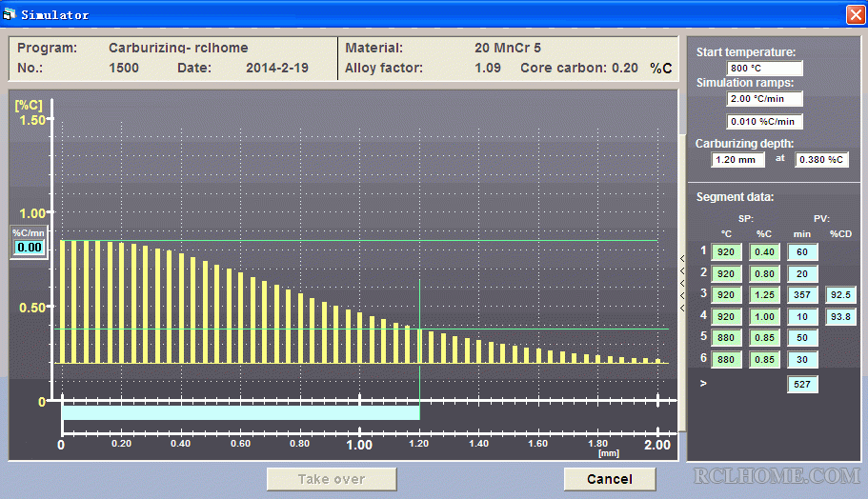Click the Take over button
This screenshot has width=868, height=499.
[x=332, y=479]
